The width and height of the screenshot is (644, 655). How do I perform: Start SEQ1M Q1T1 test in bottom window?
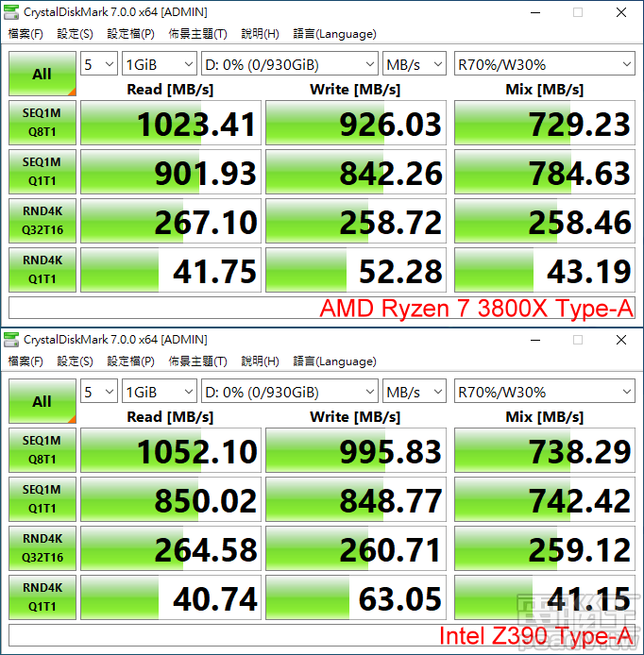pos(42,499)
